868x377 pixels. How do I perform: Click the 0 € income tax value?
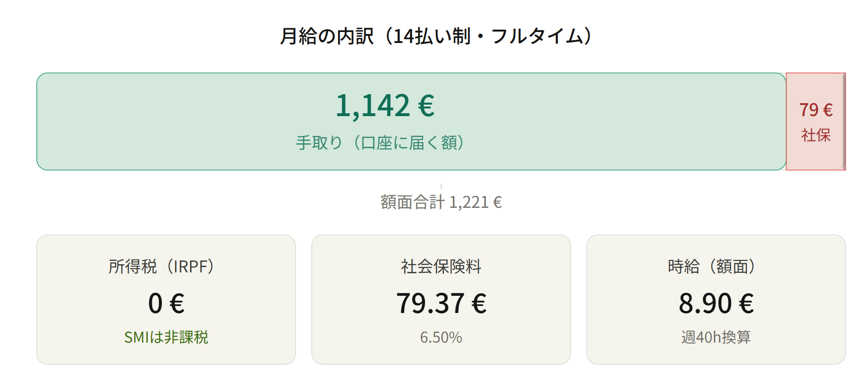click(x=166, y=303)
